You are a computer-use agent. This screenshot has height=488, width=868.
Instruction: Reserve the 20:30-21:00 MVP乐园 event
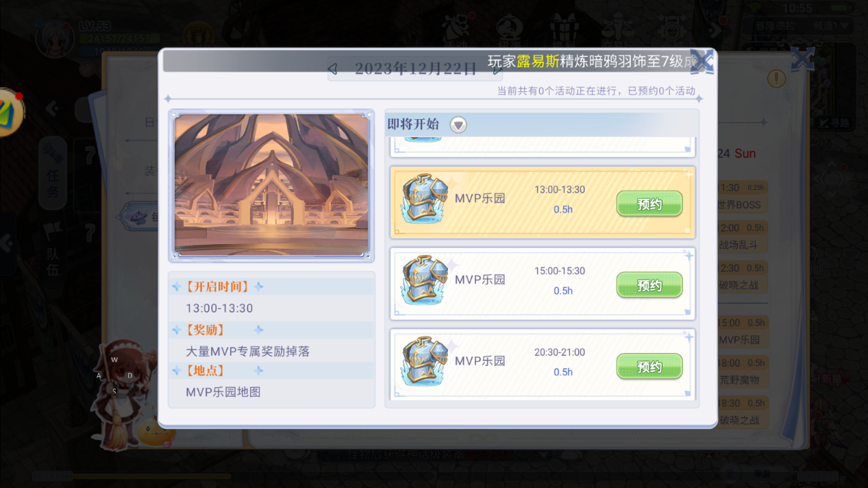click(x=649, y=367)
